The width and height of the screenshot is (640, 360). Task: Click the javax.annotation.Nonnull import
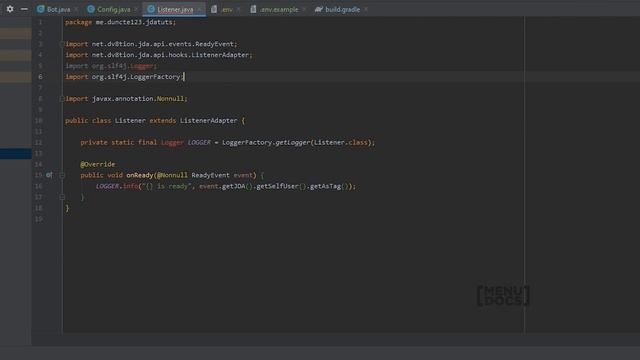pos(126,99)
